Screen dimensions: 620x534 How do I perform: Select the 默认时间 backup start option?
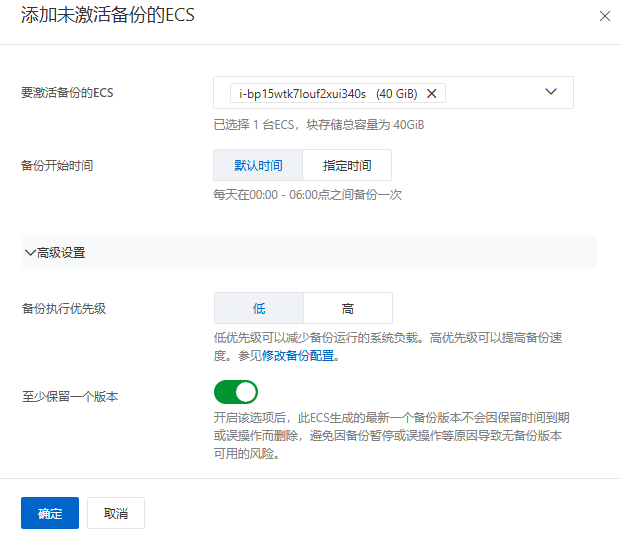click(x=258, y=165)
